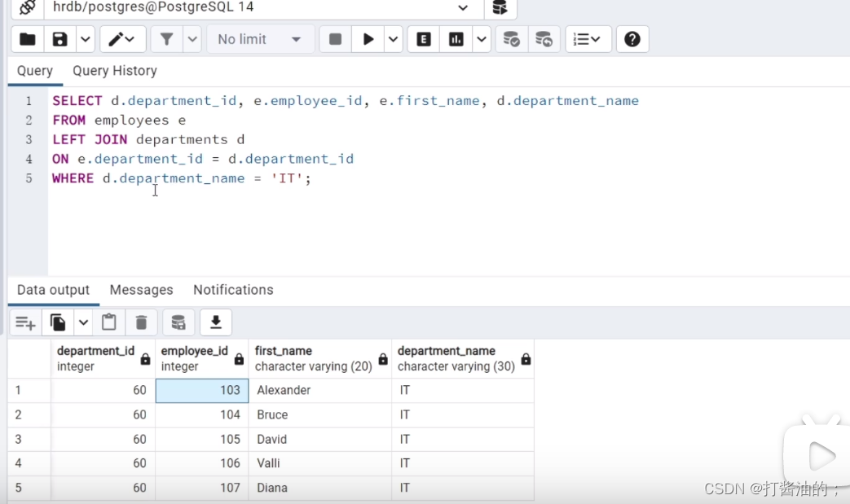Image resolution: width=850 pixels, height=504 pixels.
Task: Execute the query with play button
Action: [x=368, y=40]
